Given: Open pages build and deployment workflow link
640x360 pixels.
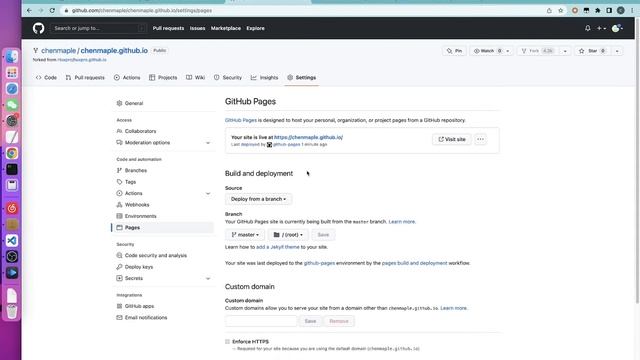Looking at the screenshot, I should pyautogui.click(x=414, y=263).
